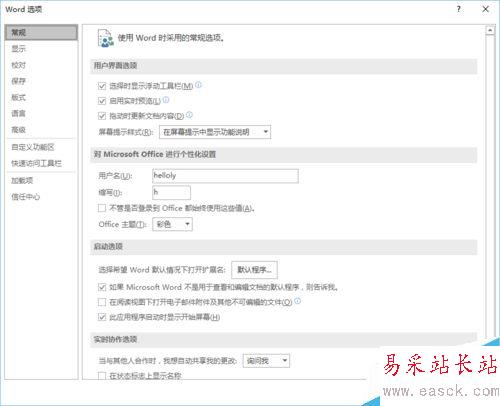Open the 版式 options category

(x=19, y=97)
